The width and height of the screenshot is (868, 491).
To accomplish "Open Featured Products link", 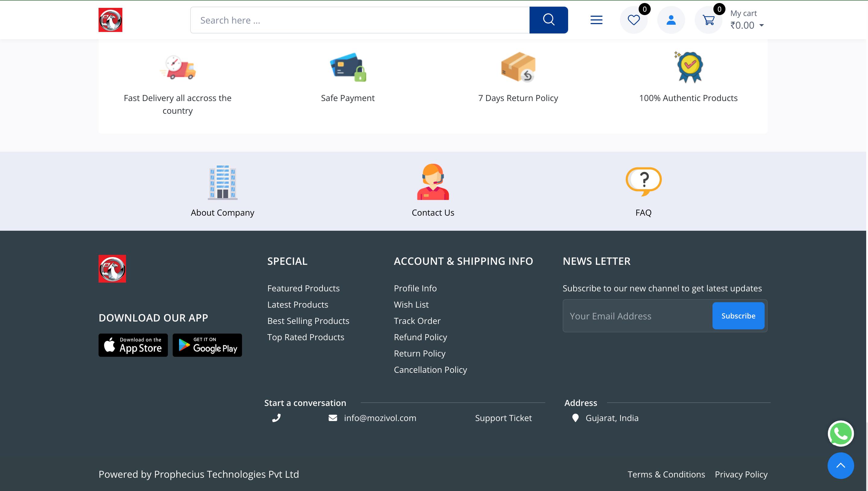I will [x=303, y=288].
